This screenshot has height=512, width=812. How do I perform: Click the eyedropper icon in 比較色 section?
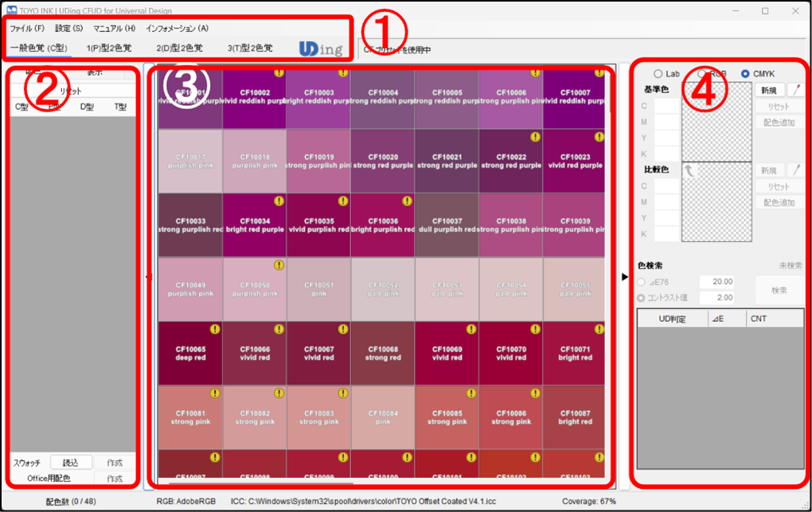click(x=794, y=170)
